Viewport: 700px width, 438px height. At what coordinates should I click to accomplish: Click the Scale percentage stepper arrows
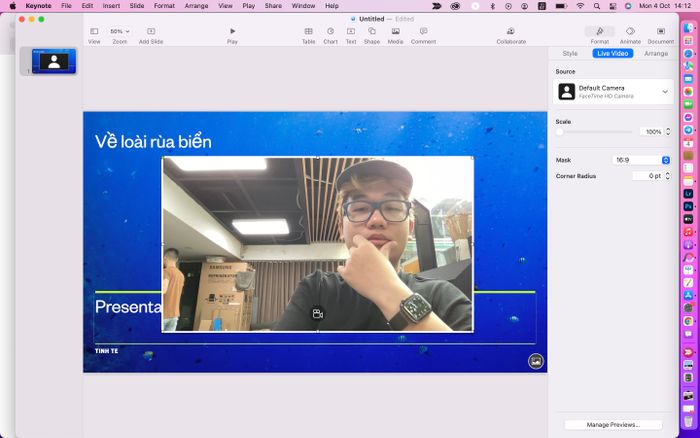(668, 132)
